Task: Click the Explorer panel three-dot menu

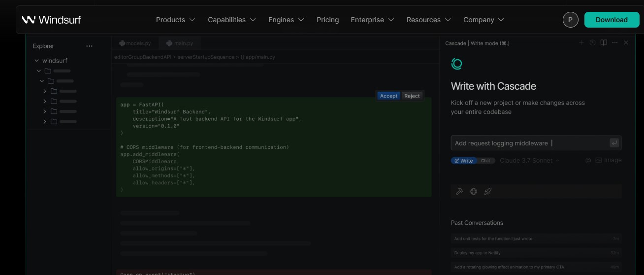Action: click(89, 46)
